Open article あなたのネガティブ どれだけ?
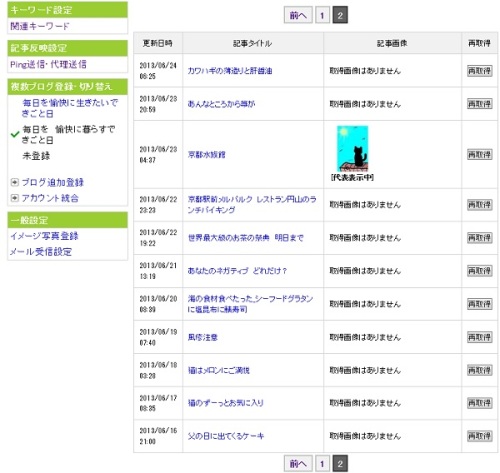 (237, 271)
